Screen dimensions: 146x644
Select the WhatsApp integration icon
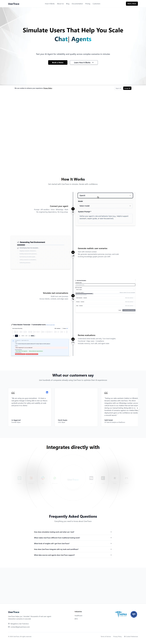tap(55, 478)
